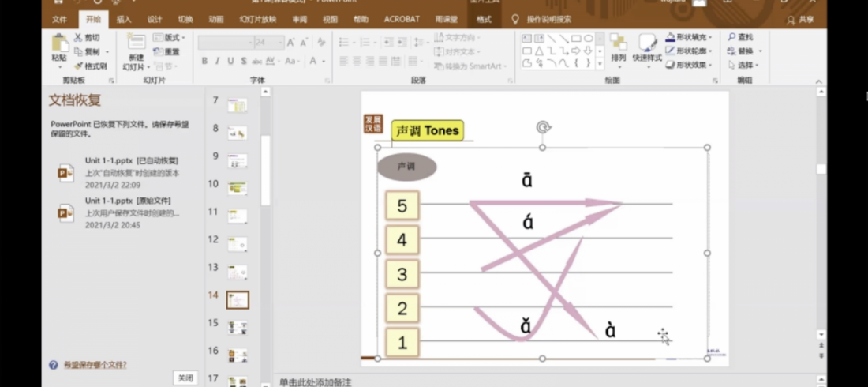Image resolution: width=868 pixels, height=387 pixels.
Task: Pick the left brace shape in gallery
Action: click(x=576, y=62)
